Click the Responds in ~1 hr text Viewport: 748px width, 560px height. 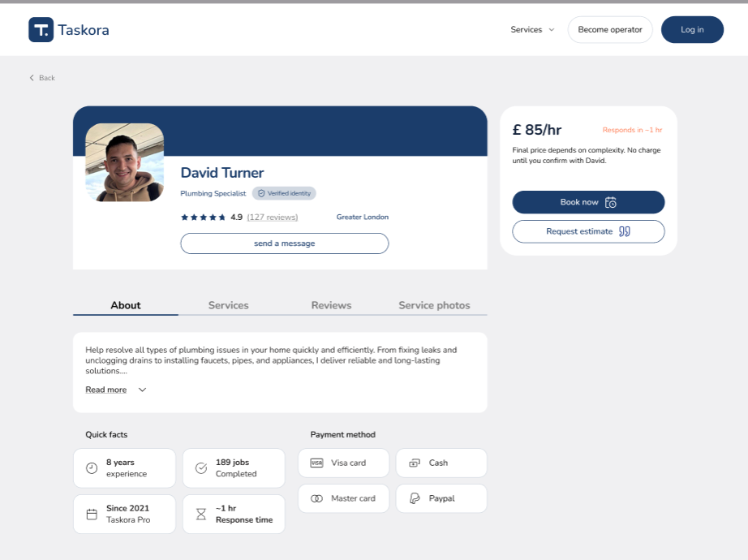point(632,130)
